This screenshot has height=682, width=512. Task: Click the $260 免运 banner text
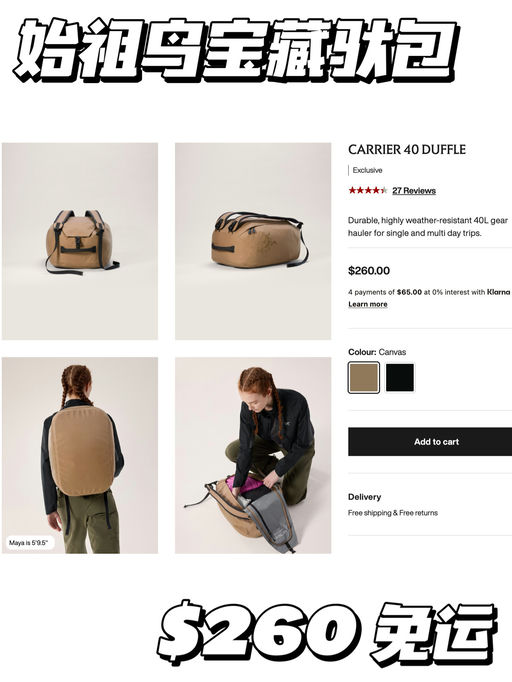click(x=327, y=631)
